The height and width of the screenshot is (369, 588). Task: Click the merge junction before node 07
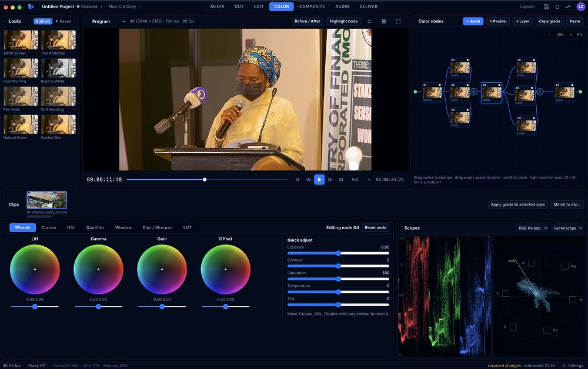click(x=540, y=92)
